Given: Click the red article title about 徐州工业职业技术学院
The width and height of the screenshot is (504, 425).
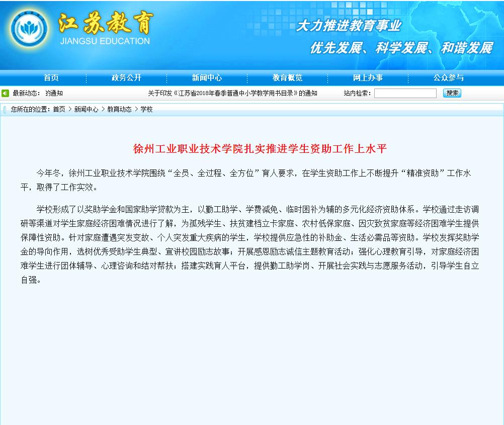Looking at the screenshot, I should [x=260, y=149].
